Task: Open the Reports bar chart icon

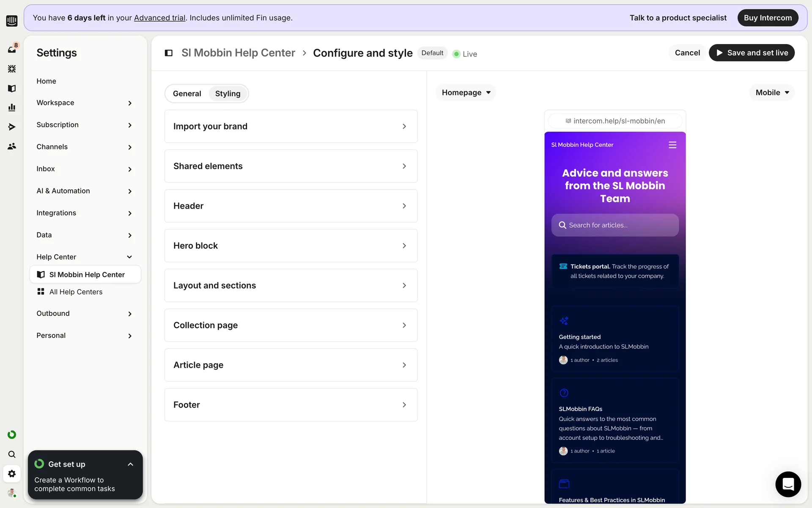Action: click(12, 108)
